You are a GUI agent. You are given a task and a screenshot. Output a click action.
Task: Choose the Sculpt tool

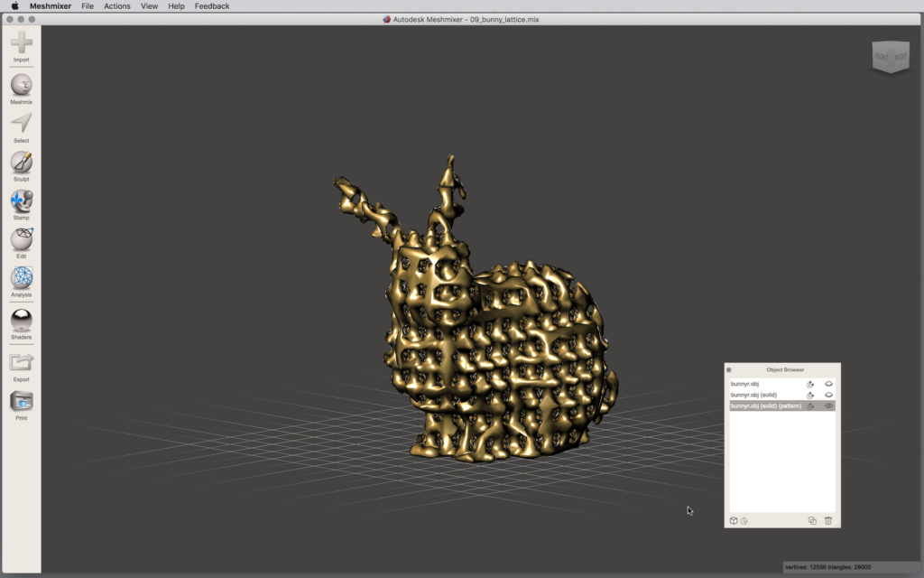point(22,163)
